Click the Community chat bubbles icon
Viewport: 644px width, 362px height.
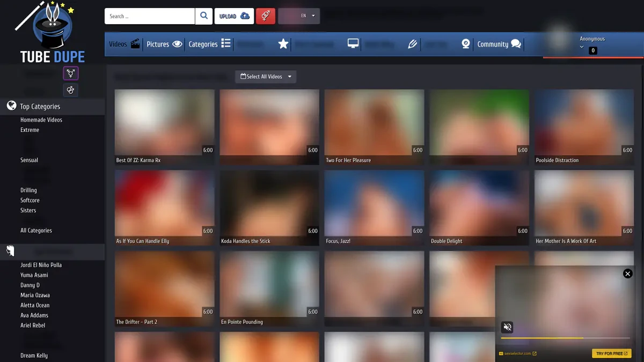[x=516, y=44]
